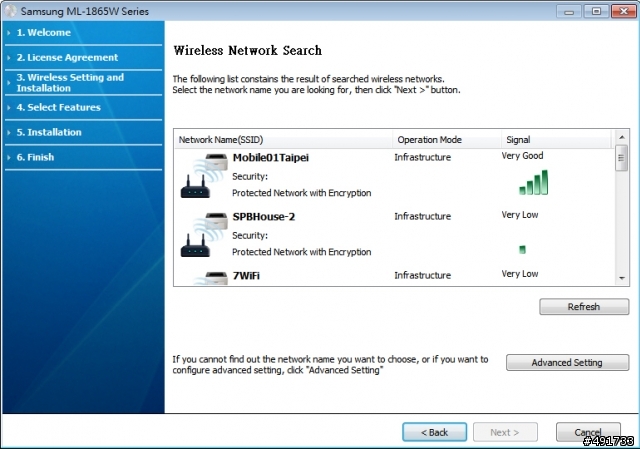Maximize the Samsung ML-1865W Series window
This screenshot has width=640, height=449.
[596, 11]
